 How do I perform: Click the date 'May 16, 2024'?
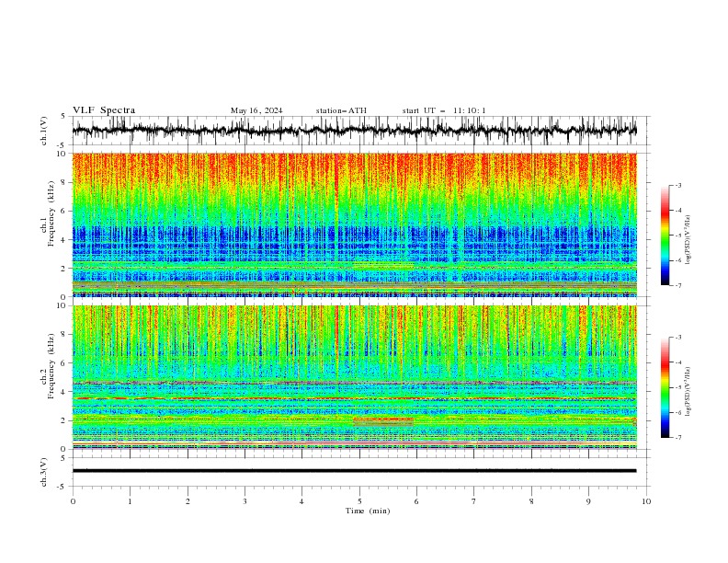click(256, 110)
